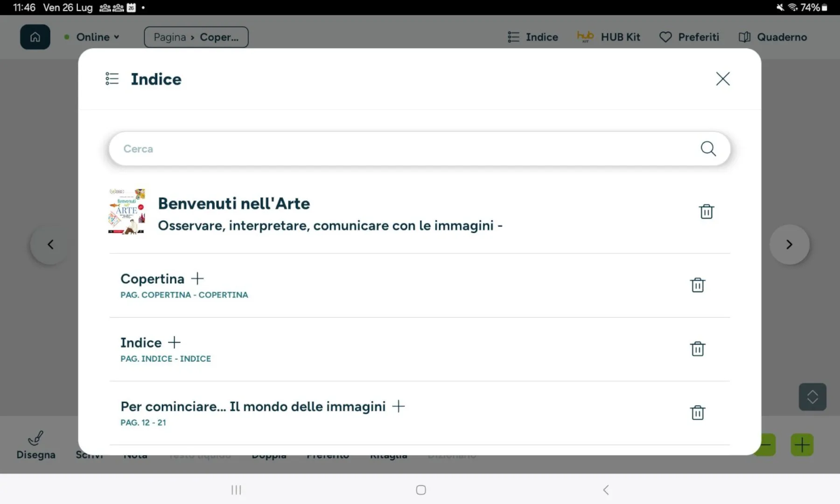Tap Android back navigation button

[x=606, y=490]
